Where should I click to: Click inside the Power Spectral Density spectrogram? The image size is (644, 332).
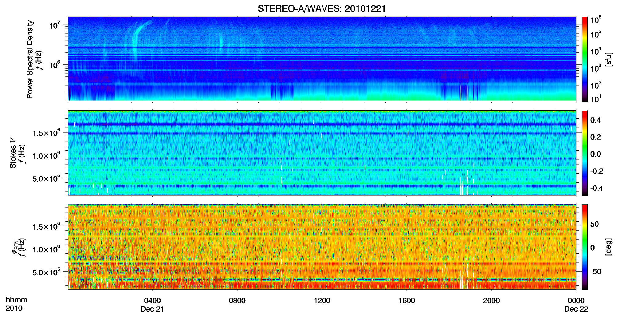point(322,59)
